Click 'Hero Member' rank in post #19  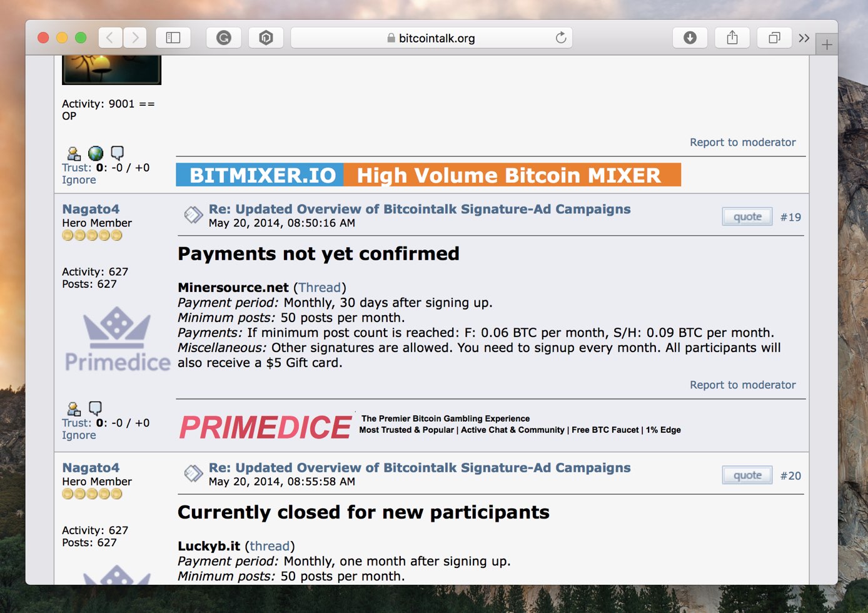coord(97,223)
